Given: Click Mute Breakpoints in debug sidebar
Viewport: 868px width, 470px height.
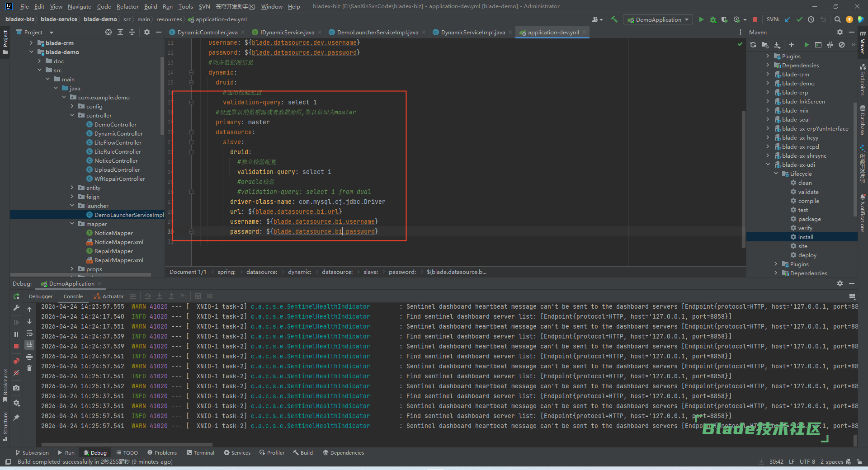Looking at the screenshot, I should point(16,373).
